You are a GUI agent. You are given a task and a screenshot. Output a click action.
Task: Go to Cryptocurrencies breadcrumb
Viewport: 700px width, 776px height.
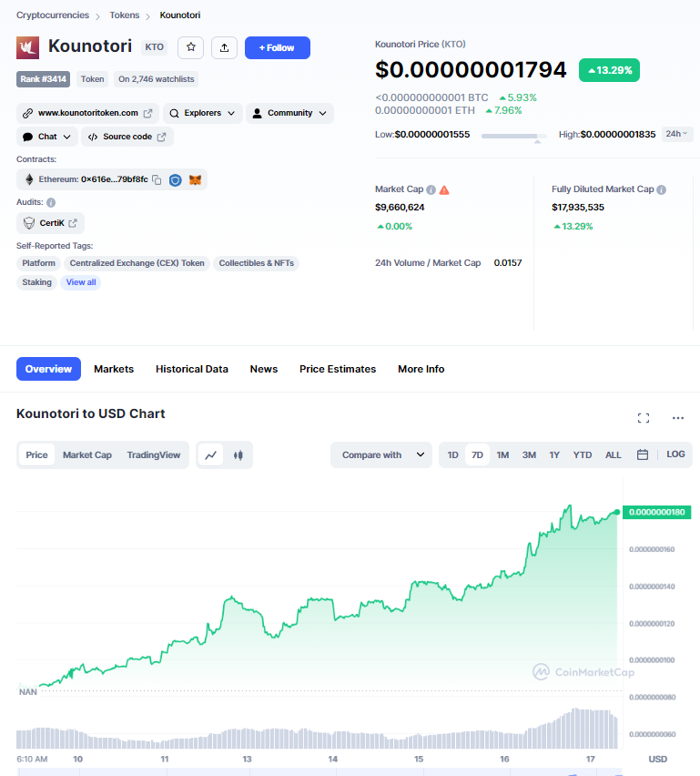[53, 15]
